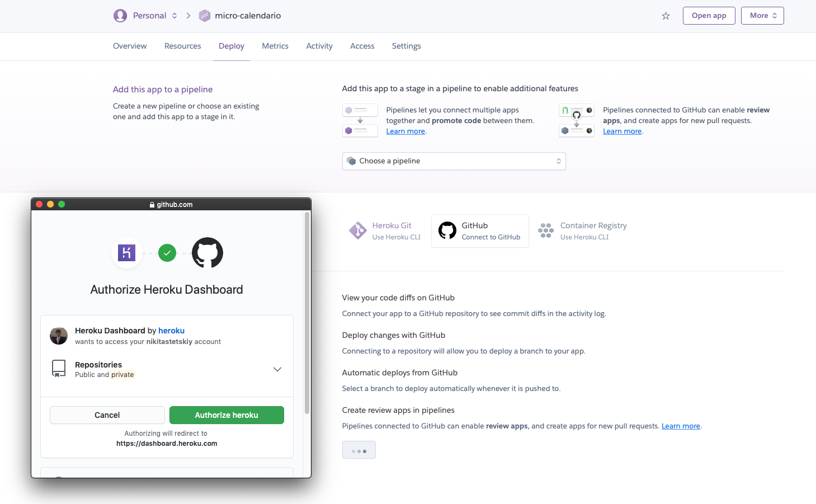The height and width of the screenshot is (504, 816).
Task: Favorite the app with the star icon
Action: pyautogui.click(x=666, y=16)
